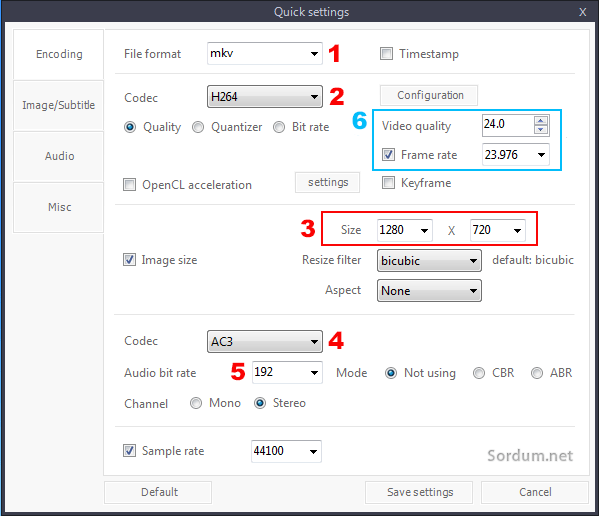The width and height of the screenshot is (599, 516).
Task: Enable the Keyframe checkbox
Action: point(389,183)
